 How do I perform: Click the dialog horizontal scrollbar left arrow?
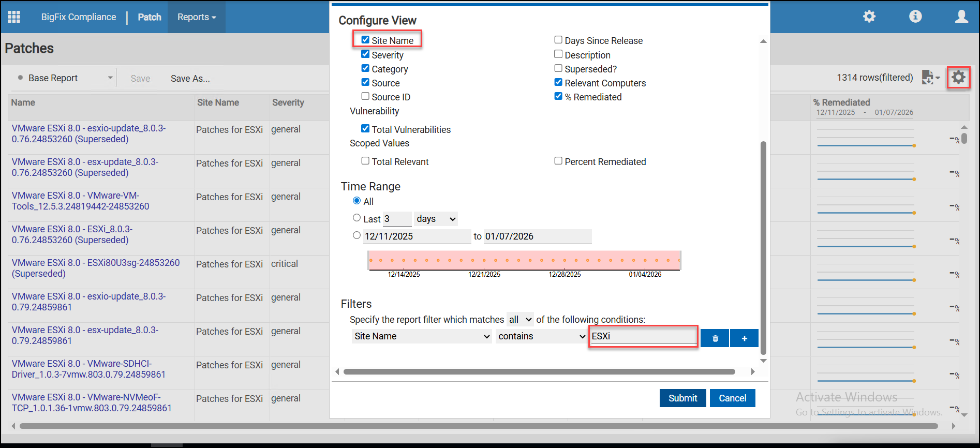337,371
